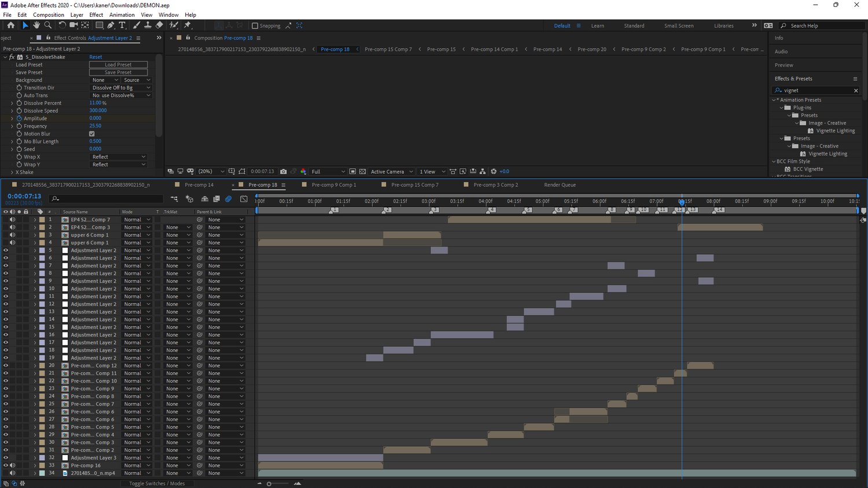Toggle Motion Blur switch for timeline layers
The width and height of the screenshot is (868, 488).
click(x=229, y=199)
